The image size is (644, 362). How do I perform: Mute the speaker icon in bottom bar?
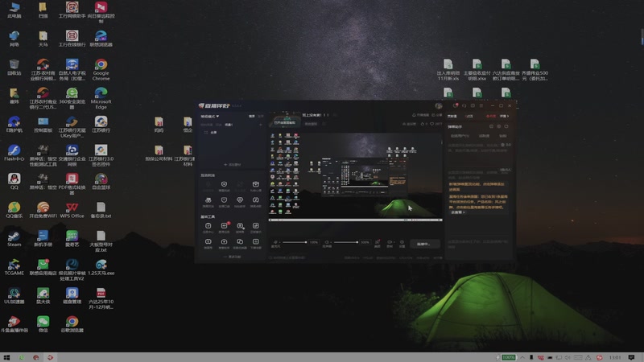tap(327, 242)
